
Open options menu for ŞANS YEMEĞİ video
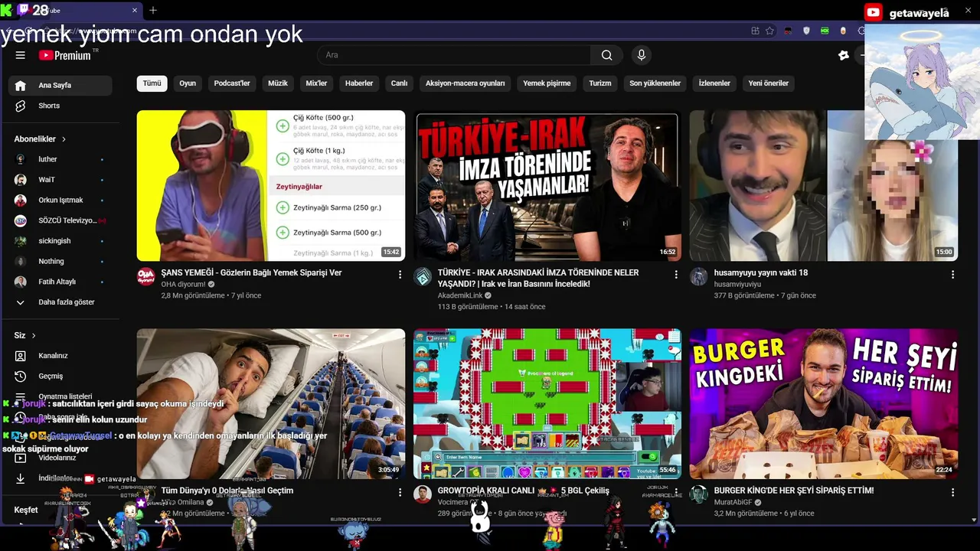click(x=400, y=274)
